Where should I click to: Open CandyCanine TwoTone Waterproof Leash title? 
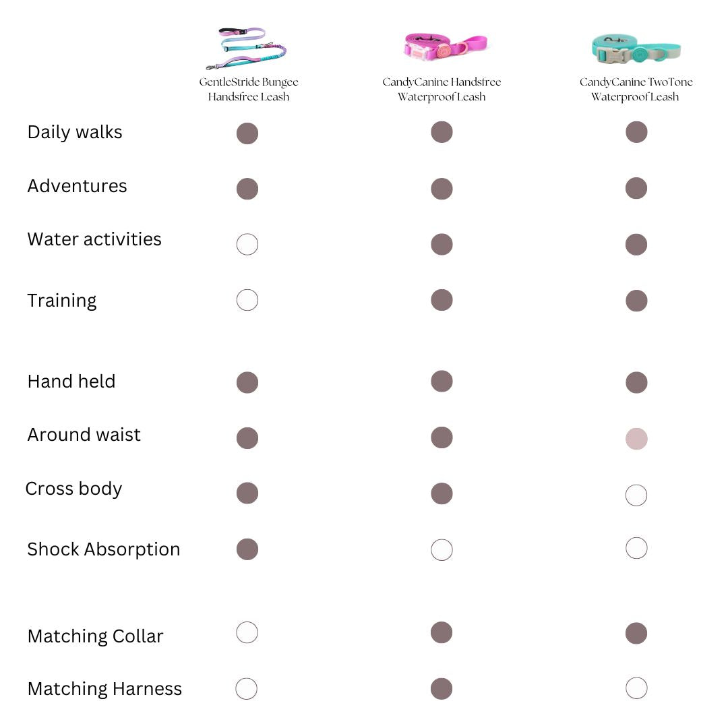tap(636, 89)
